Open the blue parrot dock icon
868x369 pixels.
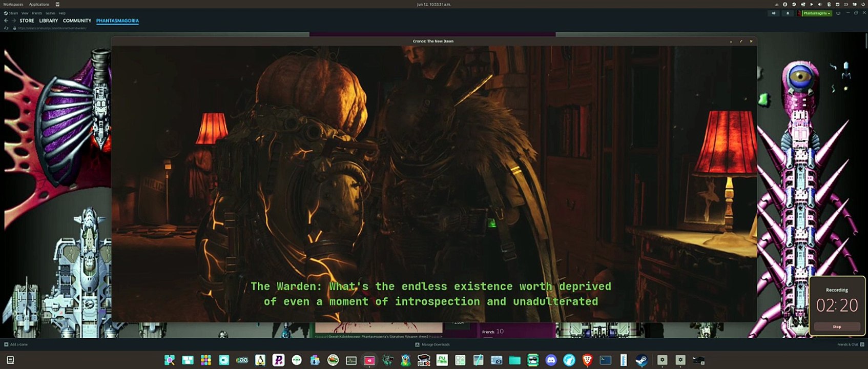tap(405, 360)
